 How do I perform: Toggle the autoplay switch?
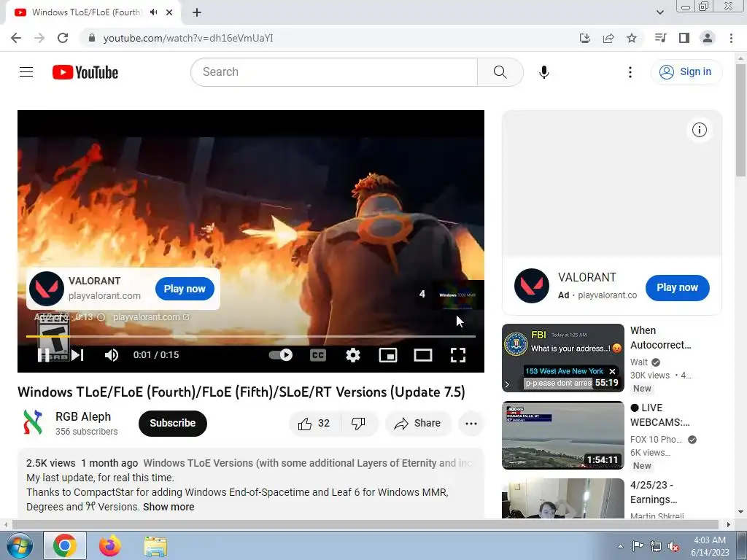coord(281,355)
